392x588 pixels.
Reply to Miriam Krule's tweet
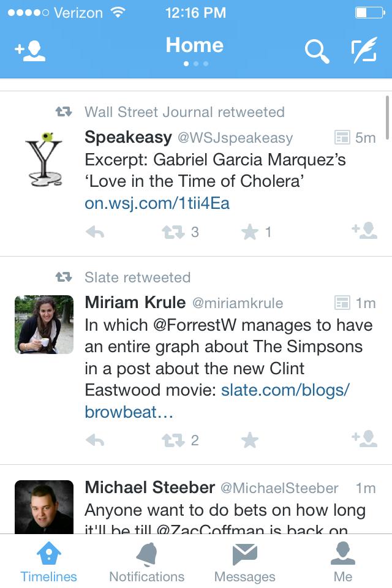[x=95, y=440]
